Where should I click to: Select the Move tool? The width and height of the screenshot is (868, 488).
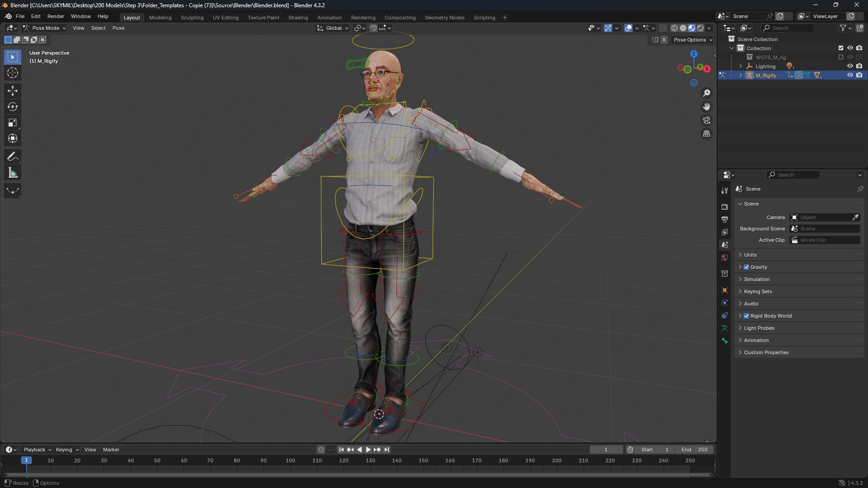click(x=13, y=91)
